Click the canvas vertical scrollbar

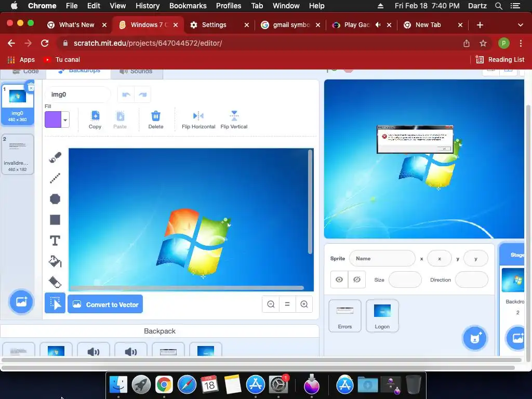310,202
